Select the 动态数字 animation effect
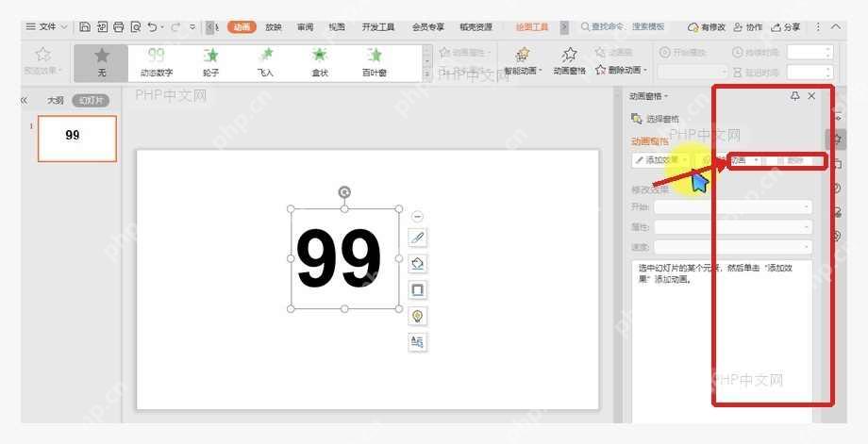 [156, 62]
